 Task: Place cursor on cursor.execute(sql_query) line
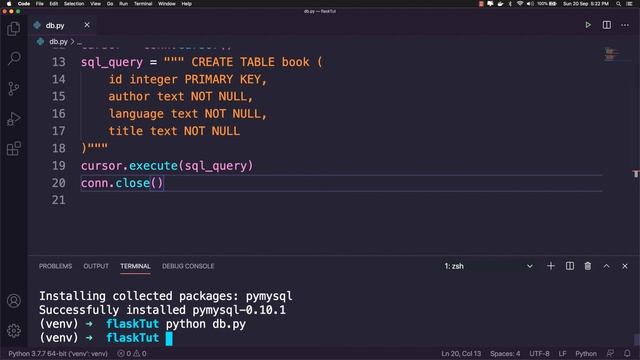point(167,166)
